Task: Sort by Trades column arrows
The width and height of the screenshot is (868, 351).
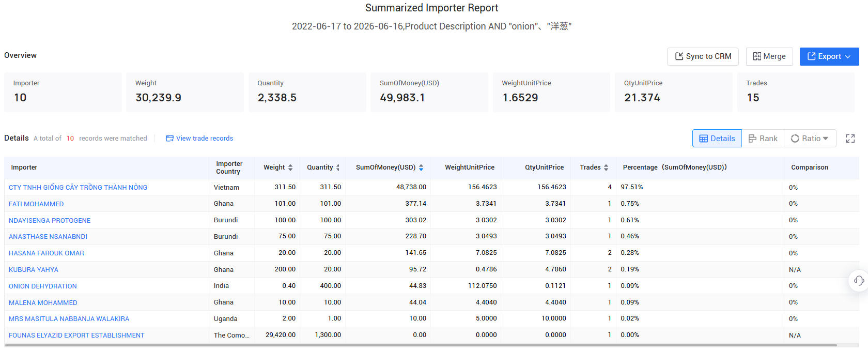Action: pyautogui.click(x=606, y=167)
